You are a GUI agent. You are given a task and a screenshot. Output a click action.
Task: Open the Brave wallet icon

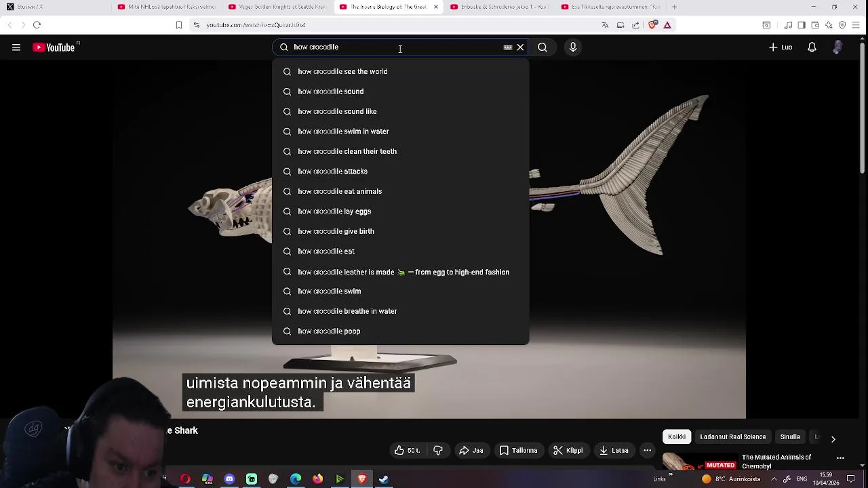pos(815,25)
